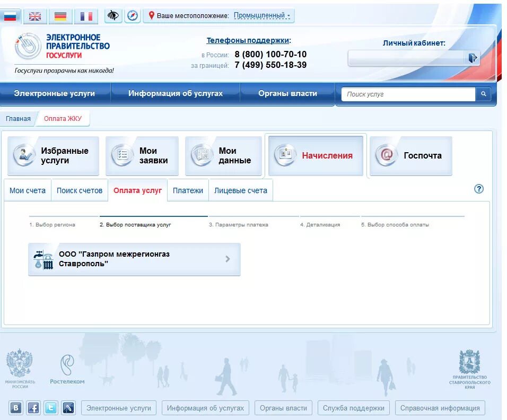The image size is (507, 420).
Task: Click the question mark help icon
Action: [x=479, y=189]
